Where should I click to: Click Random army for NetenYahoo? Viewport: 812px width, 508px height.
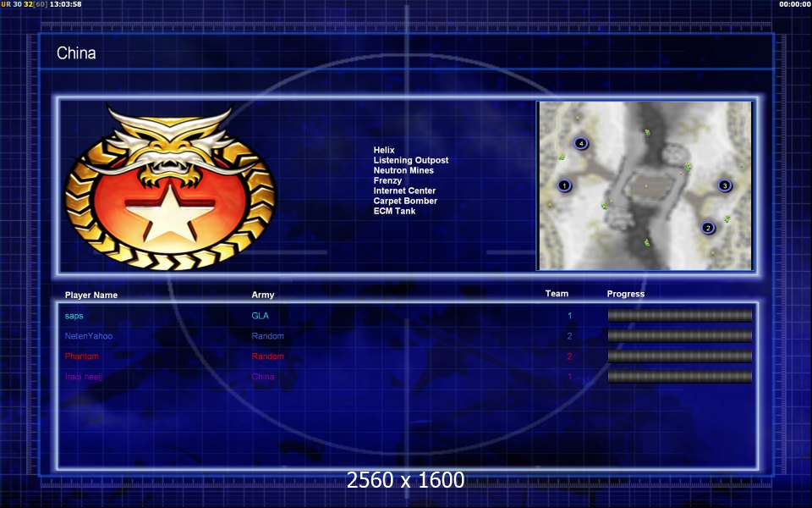coord(268,336)
